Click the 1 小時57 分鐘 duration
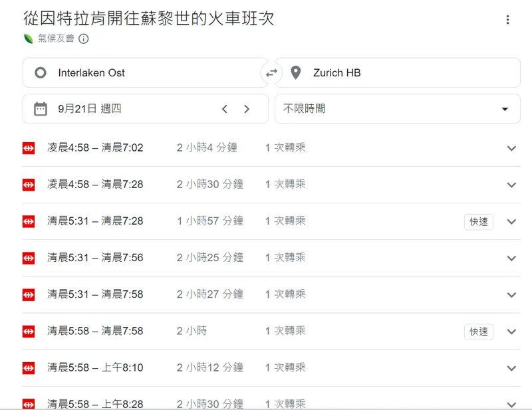 point(209,221)
